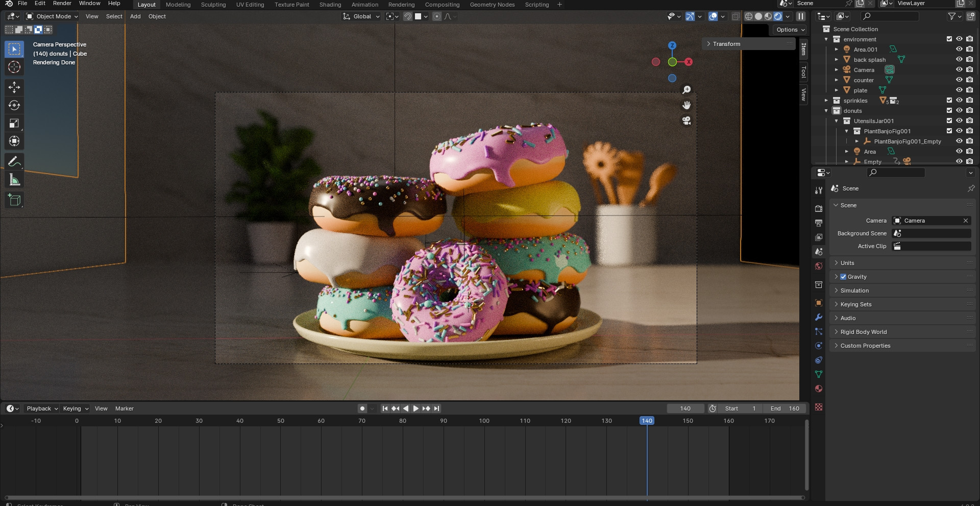Open the Global transform orientation dropdown
This screenshot has height=506, width=980.
point(361,16)
